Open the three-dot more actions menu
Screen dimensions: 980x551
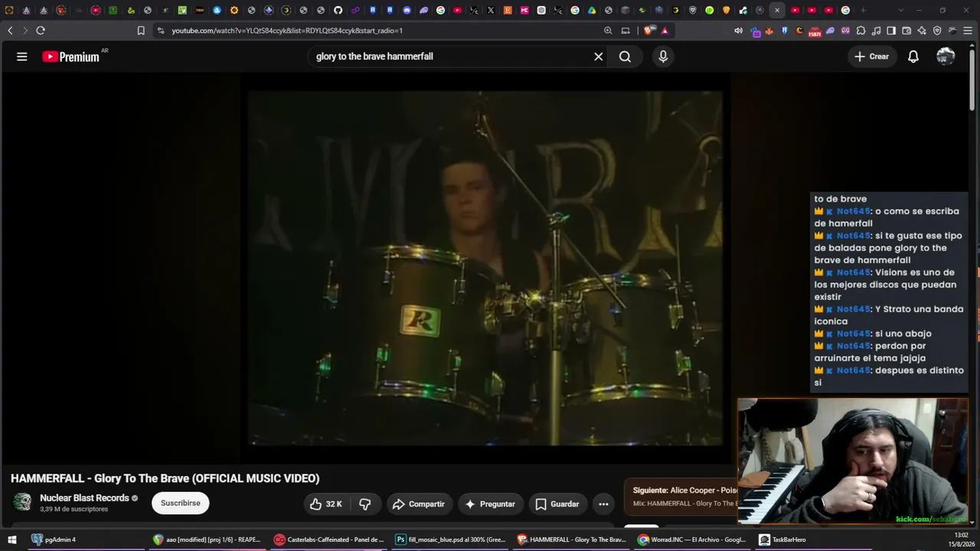603,504
